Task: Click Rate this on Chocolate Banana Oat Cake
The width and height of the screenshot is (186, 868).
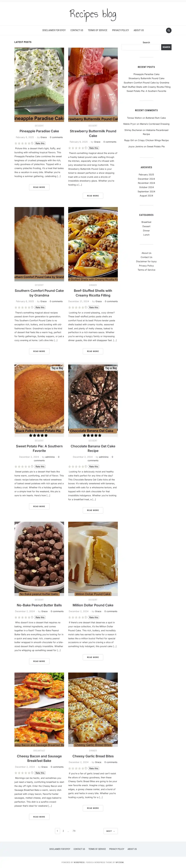Action: tap(94, 466)
